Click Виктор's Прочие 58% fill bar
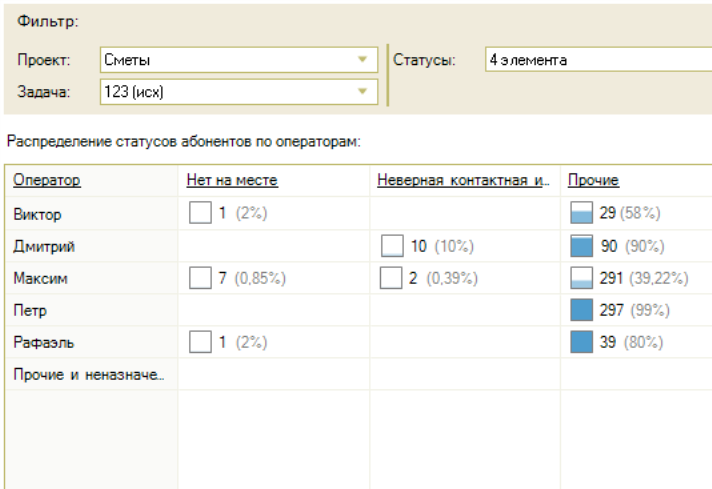The width and height of the screenshot is (712, 489). (581, 213)
